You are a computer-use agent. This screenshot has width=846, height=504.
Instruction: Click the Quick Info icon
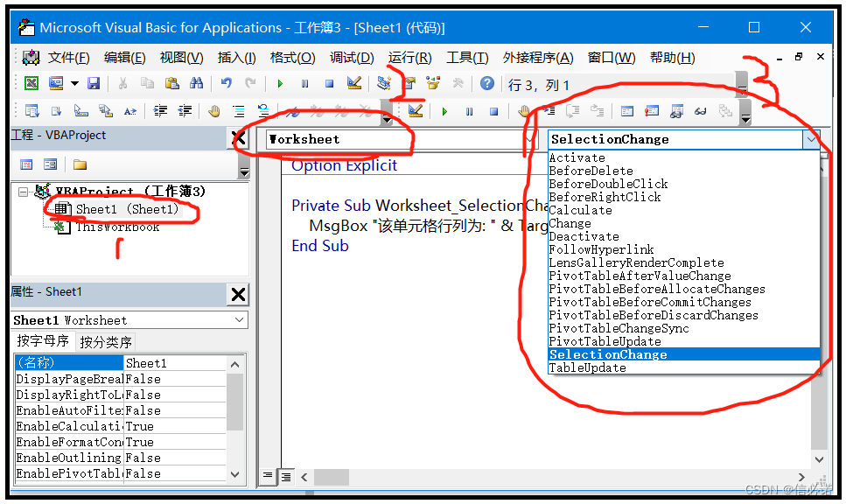point(81,111)
